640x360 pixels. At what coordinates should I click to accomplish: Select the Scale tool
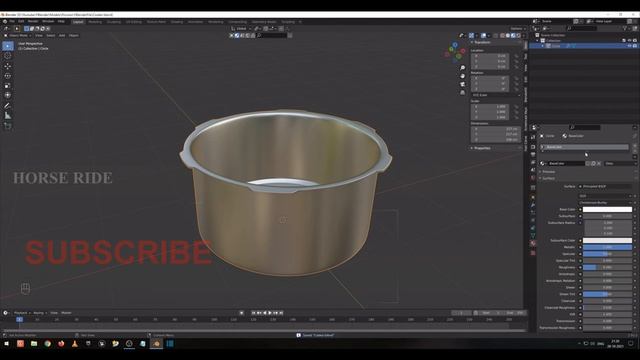coord(8,86)
